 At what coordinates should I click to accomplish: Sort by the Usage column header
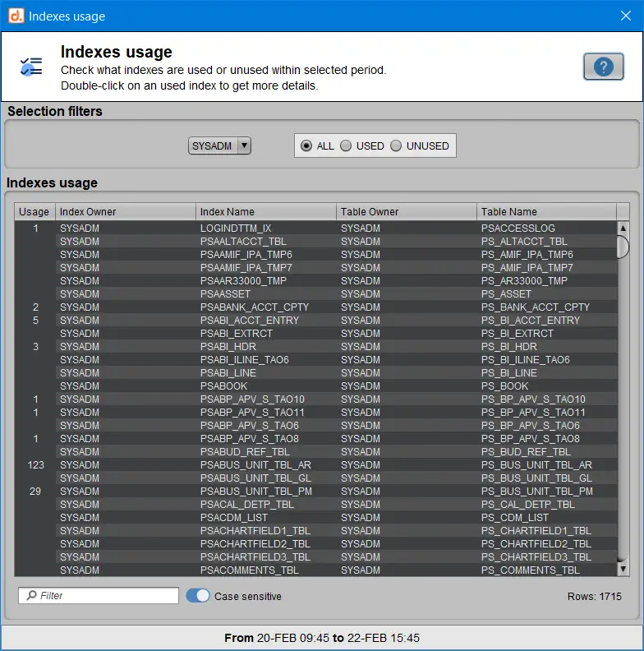[34, 212]
